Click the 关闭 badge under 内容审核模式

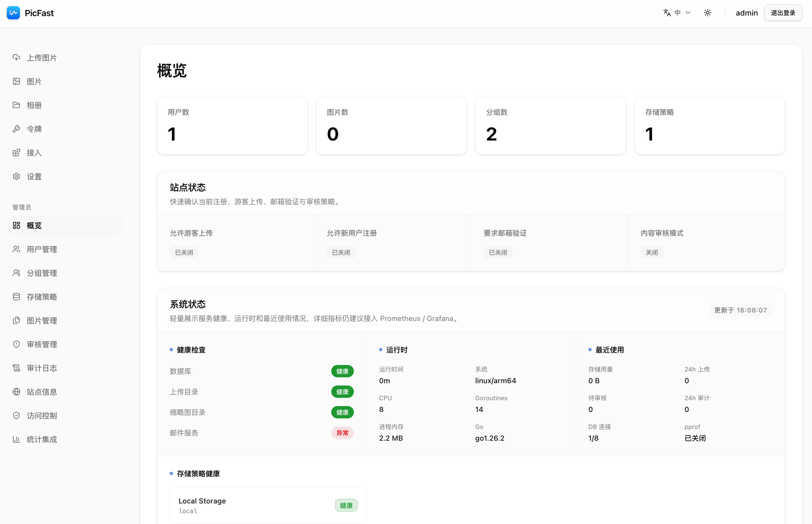point(652,253)
